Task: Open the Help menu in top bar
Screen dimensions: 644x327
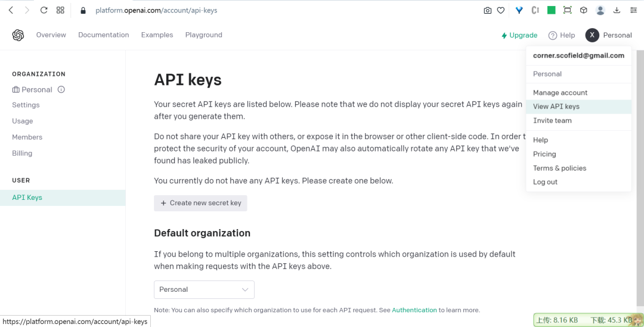Action: point(562,35)
